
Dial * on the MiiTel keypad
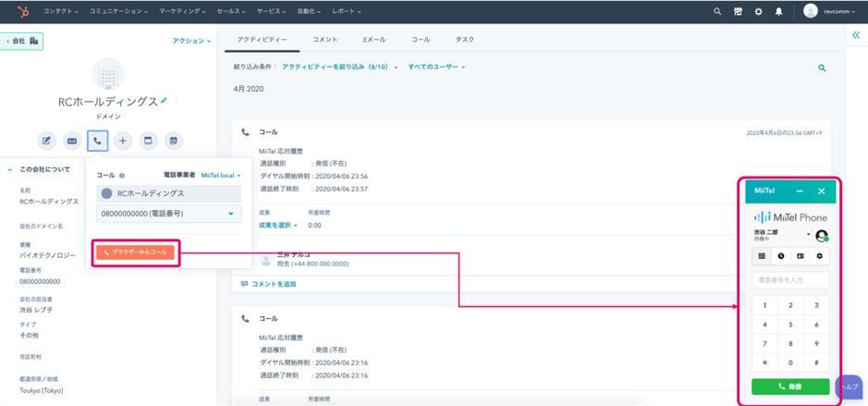[x=765, y=363]
